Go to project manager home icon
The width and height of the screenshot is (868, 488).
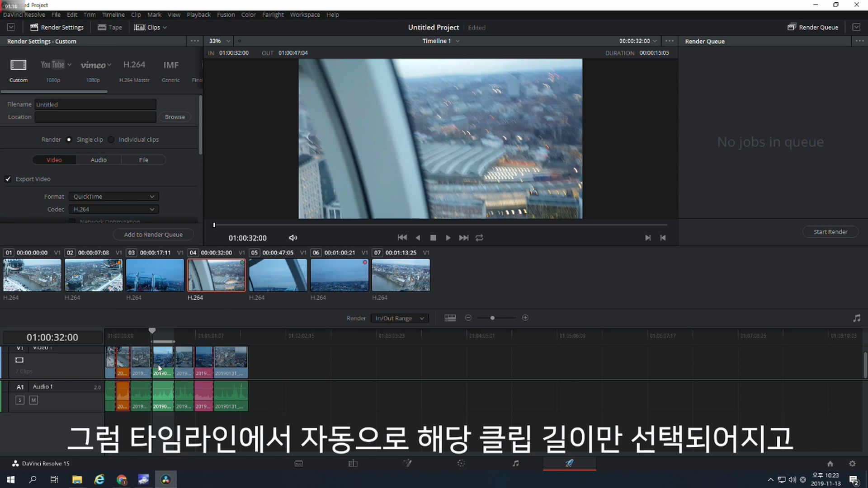(x=830, y=464)
